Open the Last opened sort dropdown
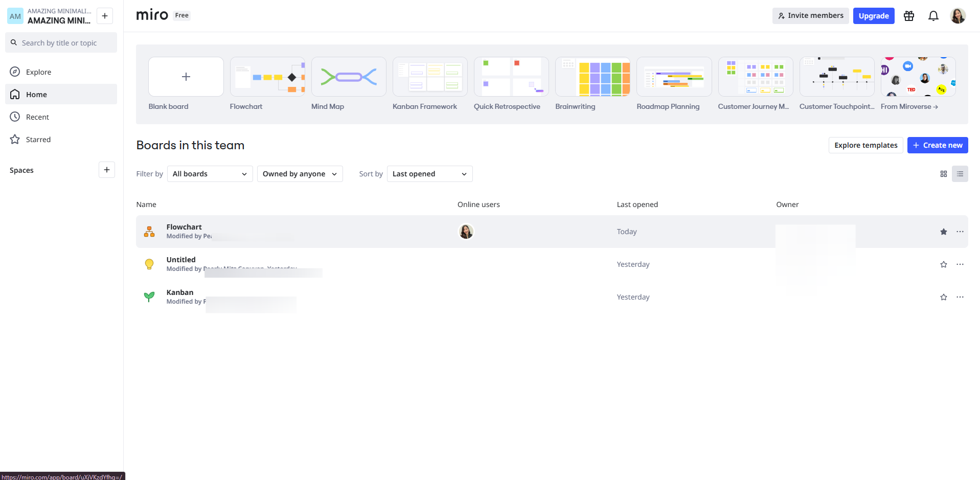This screenshot has height=480, width=980. 430,174
